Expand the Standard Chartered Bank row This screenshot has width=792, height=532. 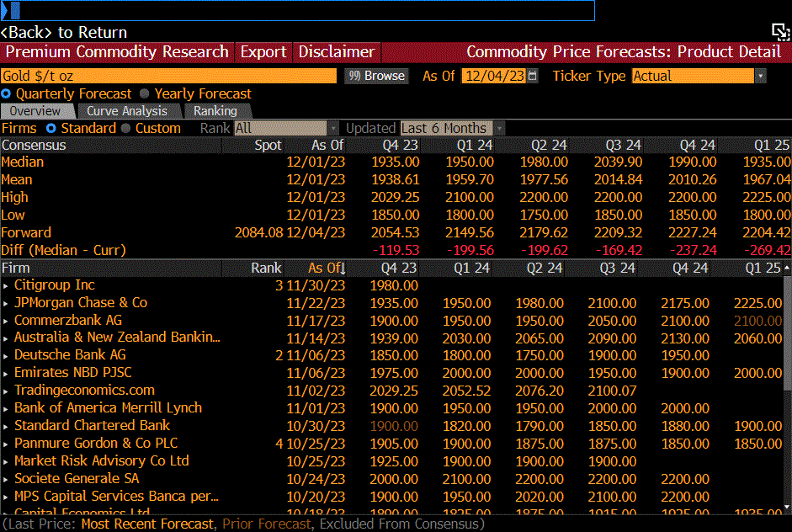[6, 427]
